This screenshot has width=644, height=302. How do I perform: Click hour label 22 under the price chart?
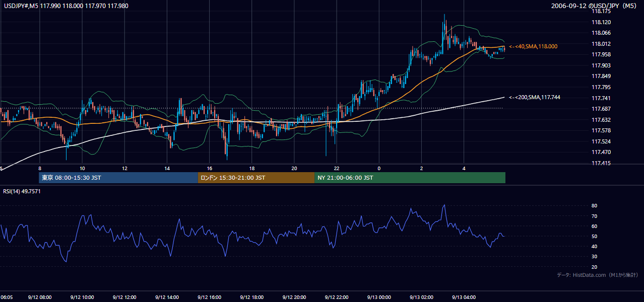click(x=337, y=169)
